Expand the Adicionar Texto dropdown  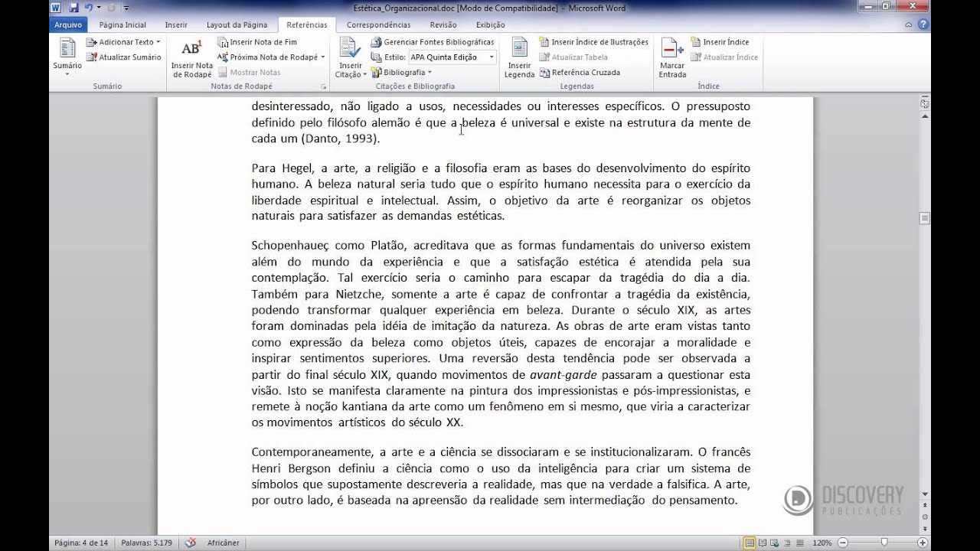pos(123,42)
